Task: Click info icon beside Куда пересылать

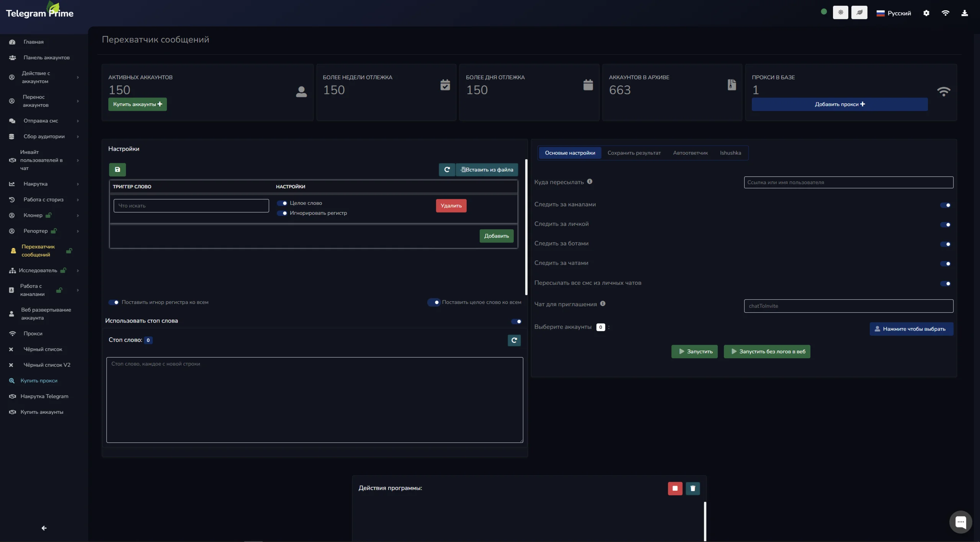Action: [590, 182]
